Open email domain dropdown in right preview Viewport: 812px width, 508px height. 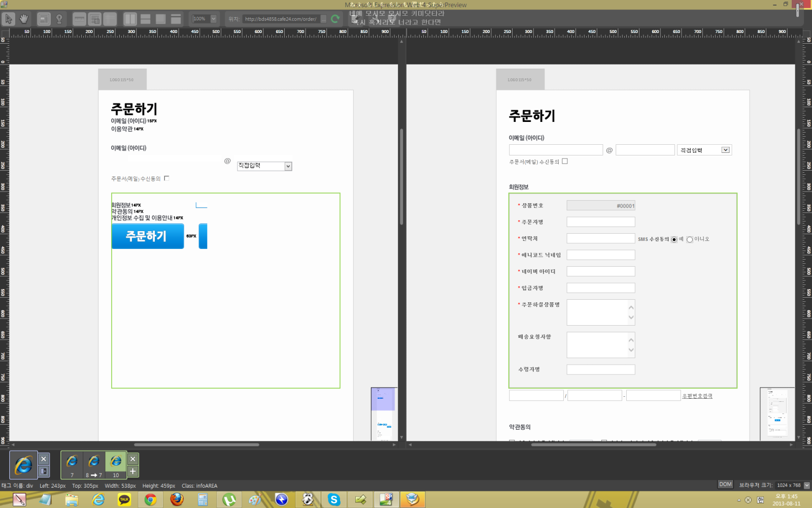(x=725, y=150)
